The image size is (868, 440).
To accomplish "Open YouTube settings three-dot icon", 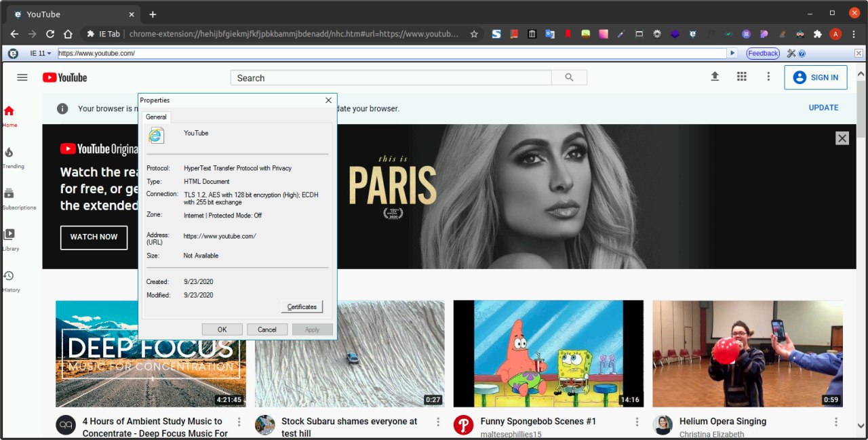I will [768, 77].
